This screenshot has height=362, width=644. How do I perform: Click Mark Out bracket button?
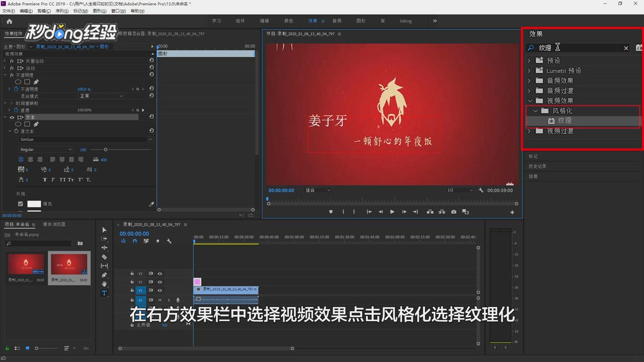[354, 212]
